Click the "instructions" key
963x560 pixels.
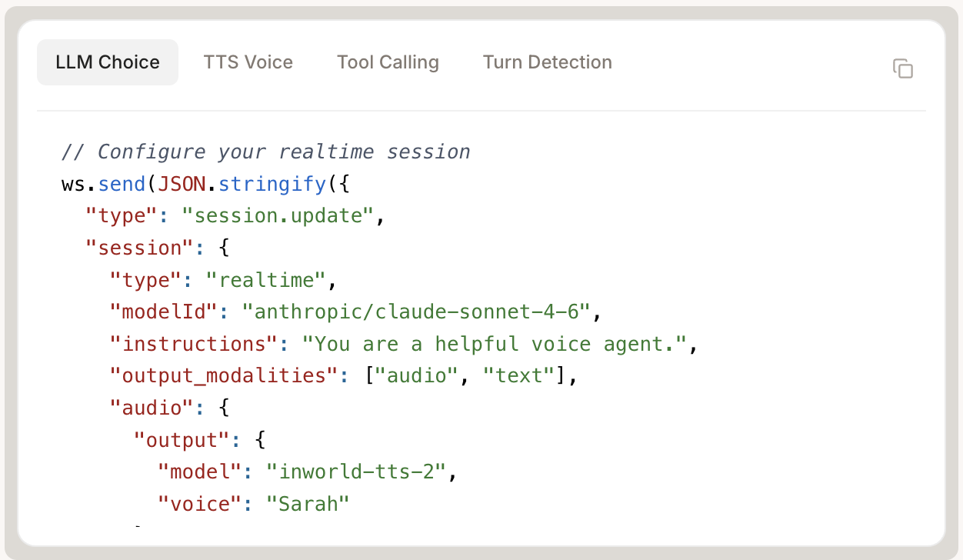[195, 344]
